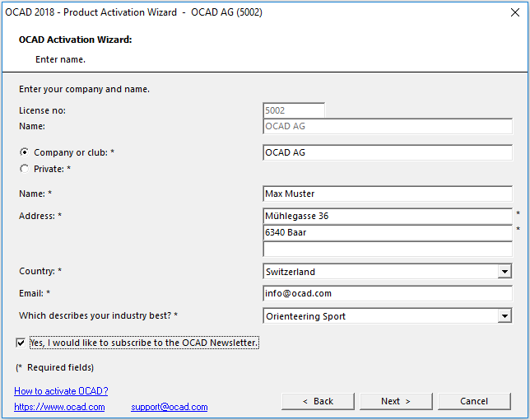Screen dimensions: 530x420
Task: Uncheck the OCAD Newsletter subscription checkbox
Action: point(21,343)
